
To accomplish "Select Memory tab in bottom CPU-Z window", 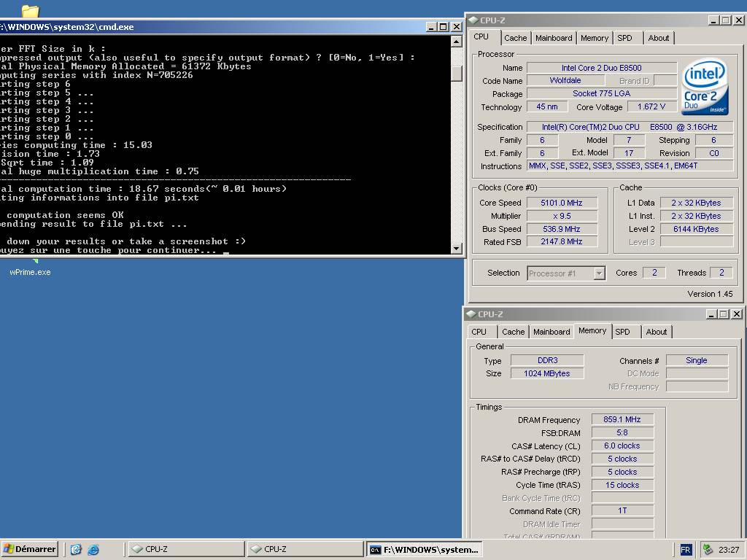I will click(x=592, y=330).
